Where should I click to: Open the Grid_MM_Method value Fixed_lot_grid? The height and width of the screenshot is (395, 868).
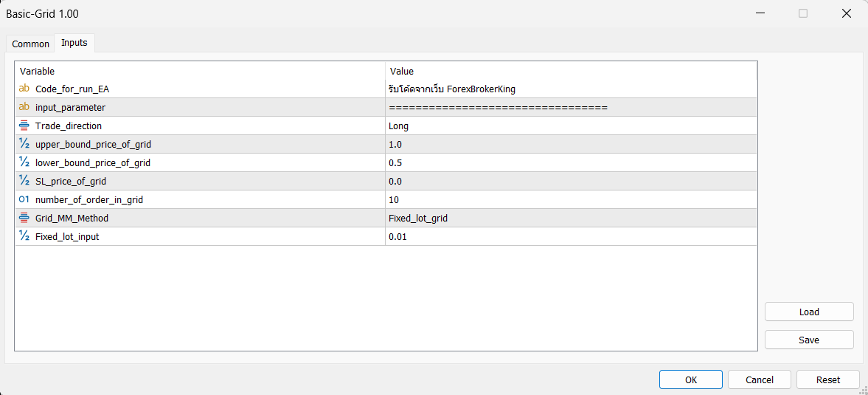571,219
